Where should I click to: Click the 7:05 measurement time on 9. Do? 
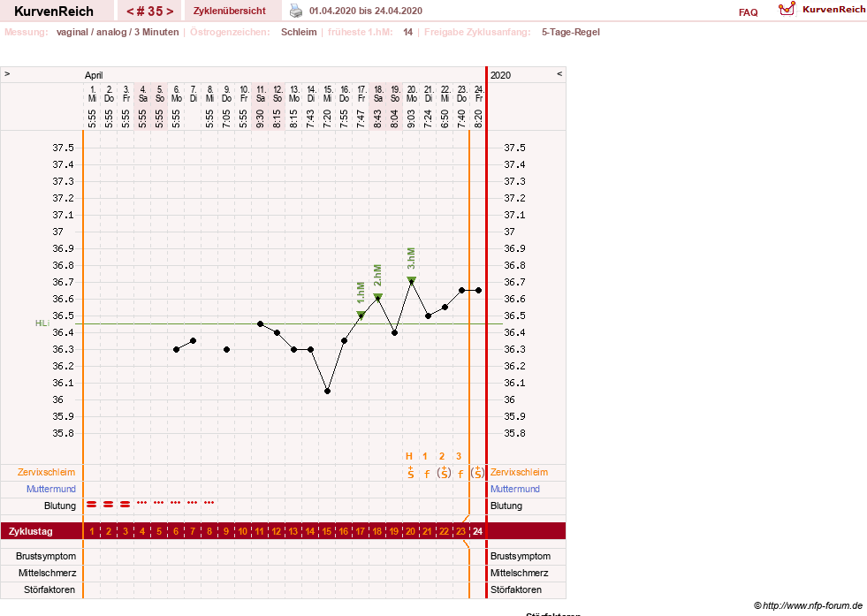pos(227,118)
